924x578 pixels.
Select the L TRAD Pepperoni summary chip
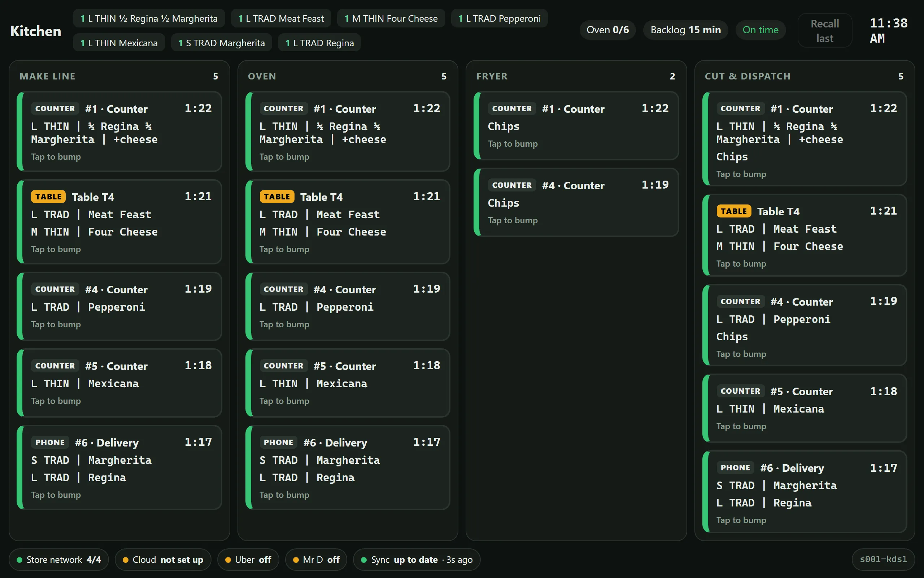click(x=500, y=18)
